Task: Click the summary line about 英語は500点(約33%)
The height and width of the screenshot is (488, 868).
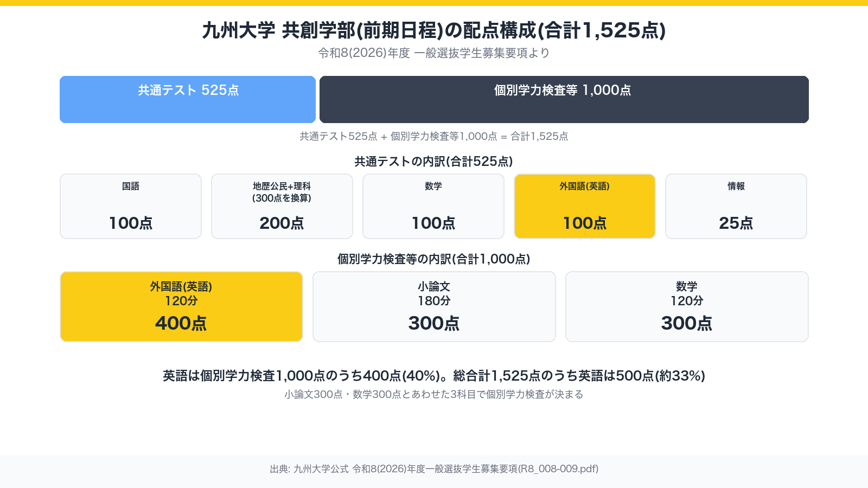Action: point(434,376)
